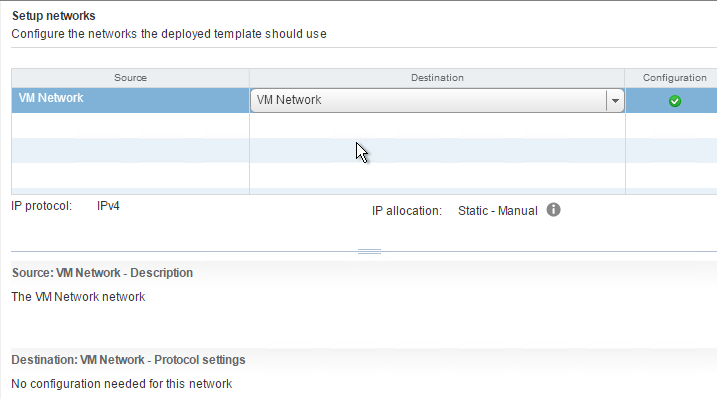Click the green configuration checkmark icon
Screen dimensions: 717x399
pyautogui.click(x=674, y=101)
